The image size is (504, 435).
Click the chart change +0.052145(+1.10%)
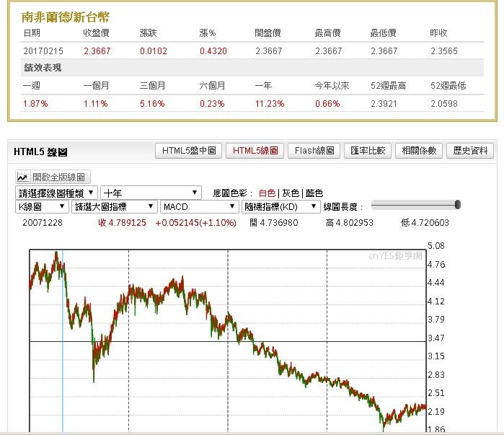[195, 222]
